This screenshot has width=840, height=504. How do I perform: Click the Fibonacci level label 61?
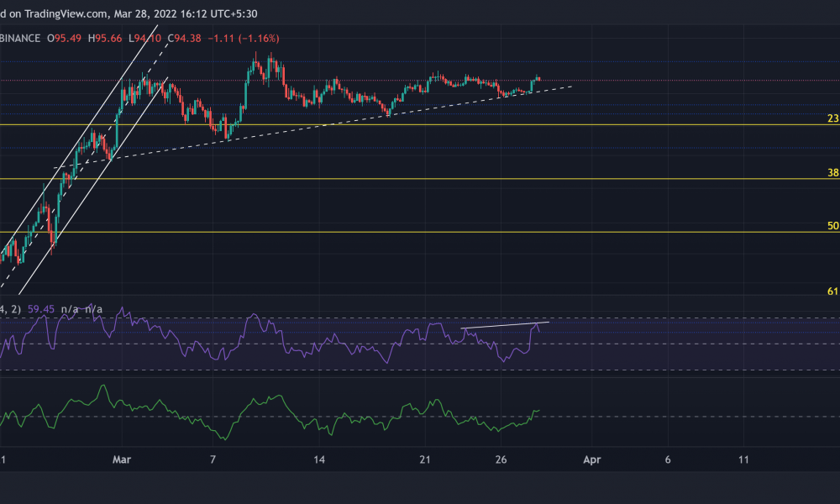(x=833, y=291)
